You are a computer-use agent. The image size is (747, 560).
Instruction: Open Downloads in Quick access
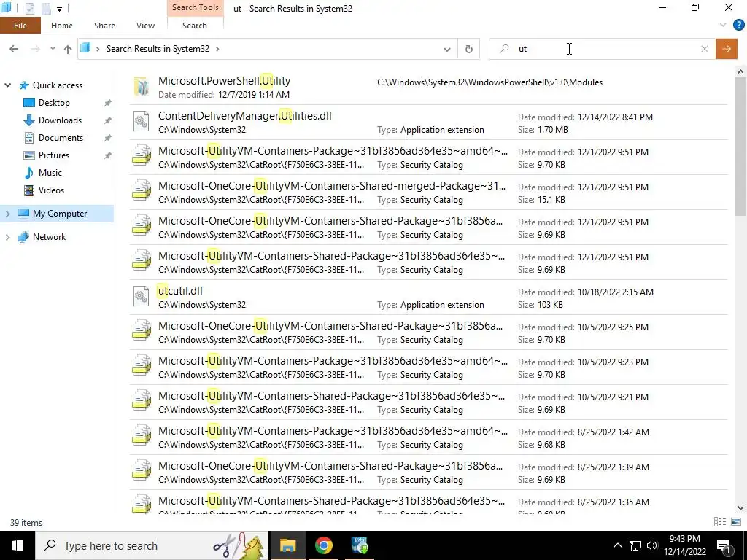coord(60,120)
